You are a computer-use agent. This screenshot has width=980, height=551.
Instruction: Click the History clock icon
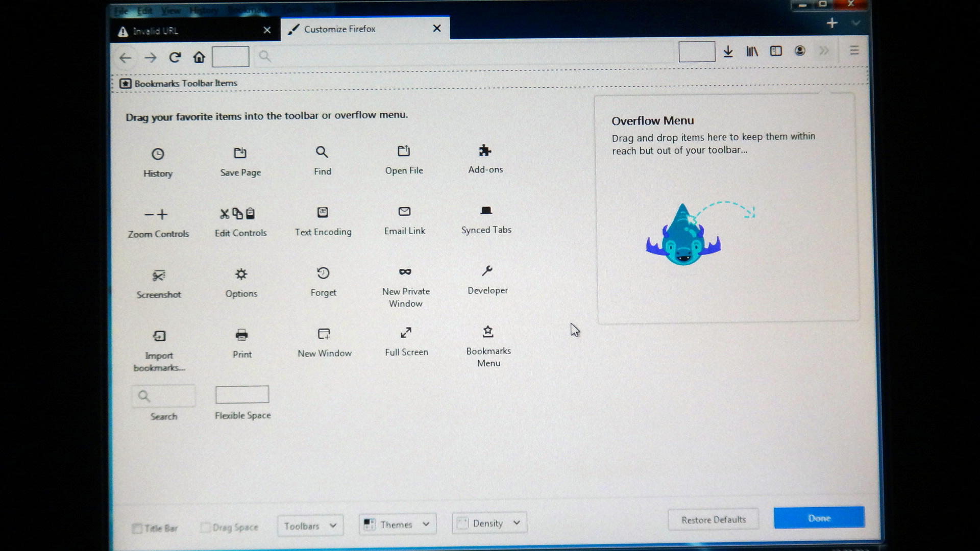(158, 154)
